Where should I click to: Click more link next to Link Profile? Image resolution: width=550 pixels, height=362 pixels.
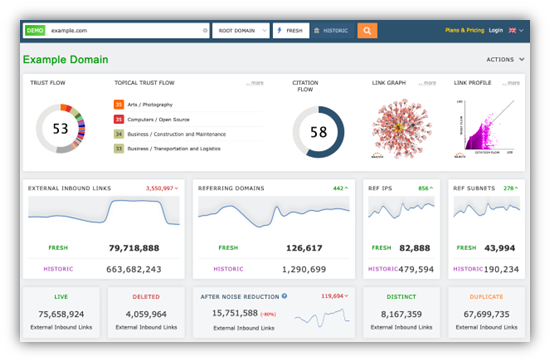point(511,83)
